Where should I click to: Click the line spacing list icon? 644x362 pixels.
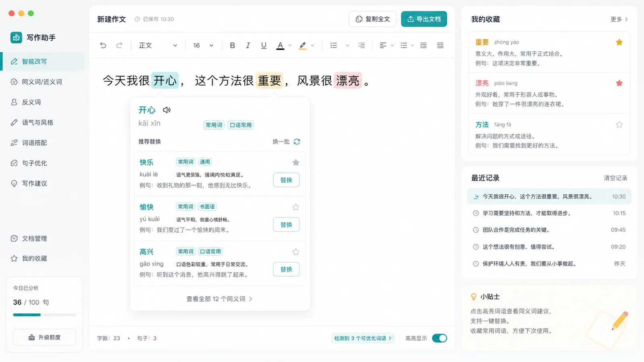pyautogui.click(x=404, y=45)
